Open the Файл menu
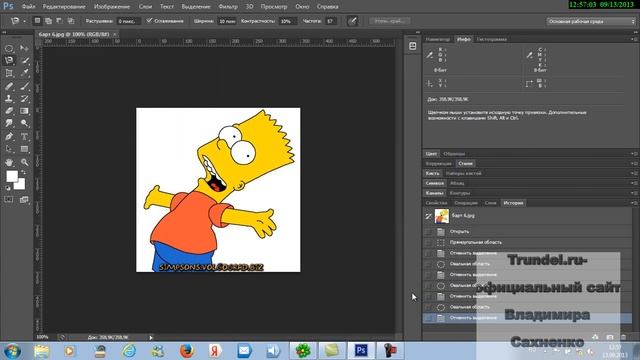Screen dimensions: 640x360 28,7
